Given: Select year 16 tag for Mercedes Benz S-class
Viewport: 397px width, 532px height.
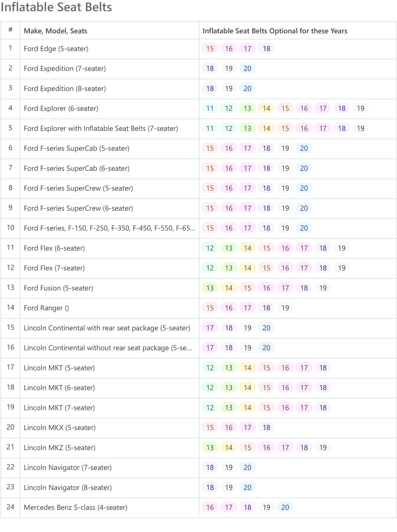Looking at the screenshot, I should click(210, 507).
